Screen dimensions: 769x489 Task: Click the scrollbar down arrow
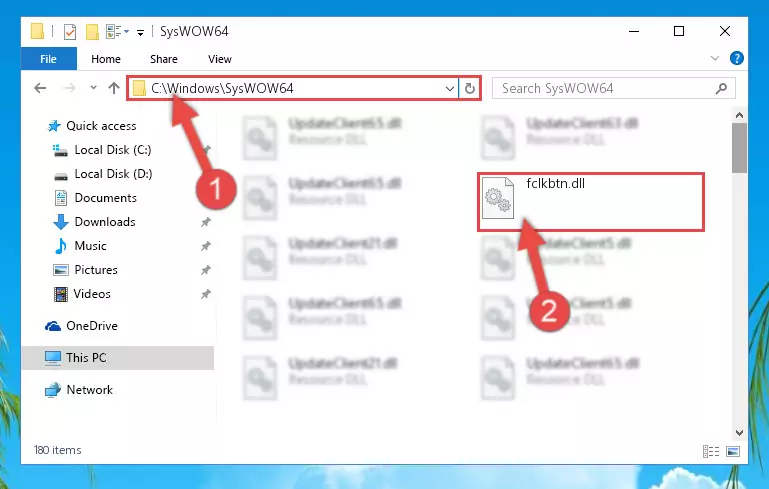coord(739,433)
